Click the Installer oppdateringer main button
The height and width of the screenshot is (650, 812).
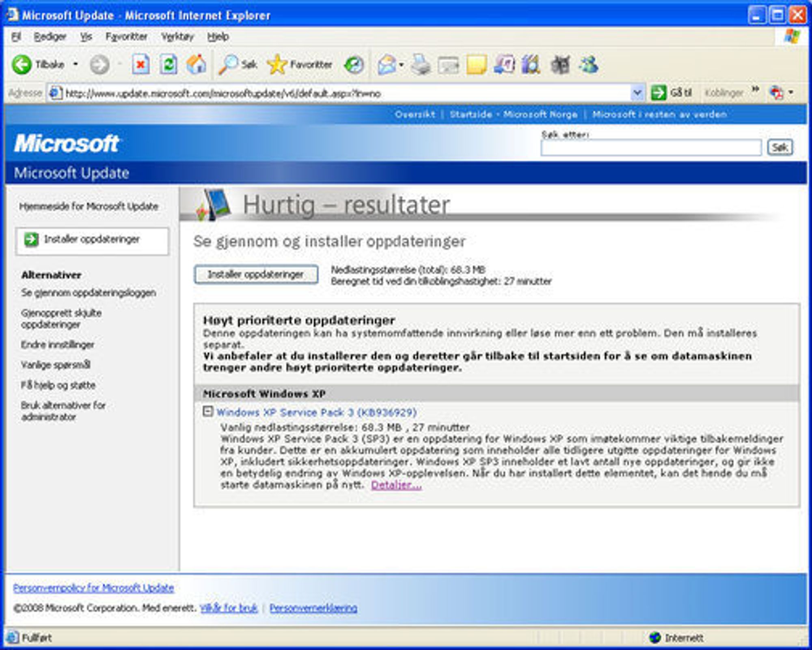[256, 275]
